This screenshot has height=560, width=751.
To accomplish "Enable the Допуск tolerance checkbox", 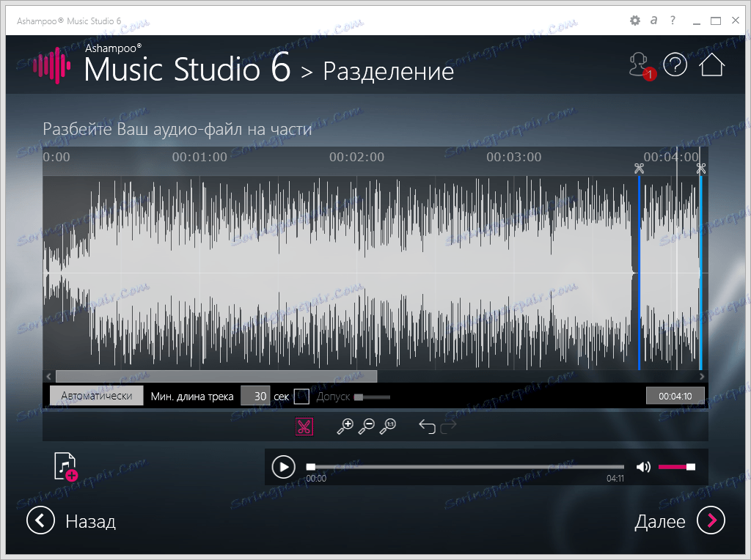I will [x=301, y=397].
